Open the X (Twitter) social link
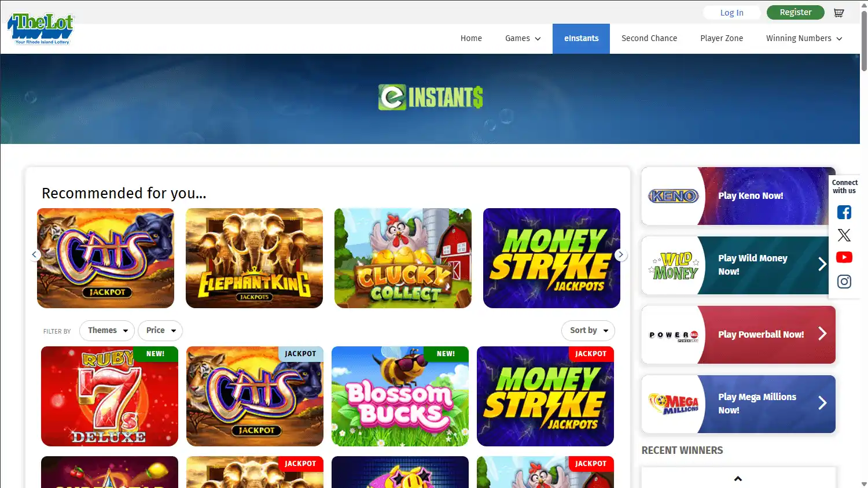The width and height of the screenshot is (868, 488). coord(844,235)
